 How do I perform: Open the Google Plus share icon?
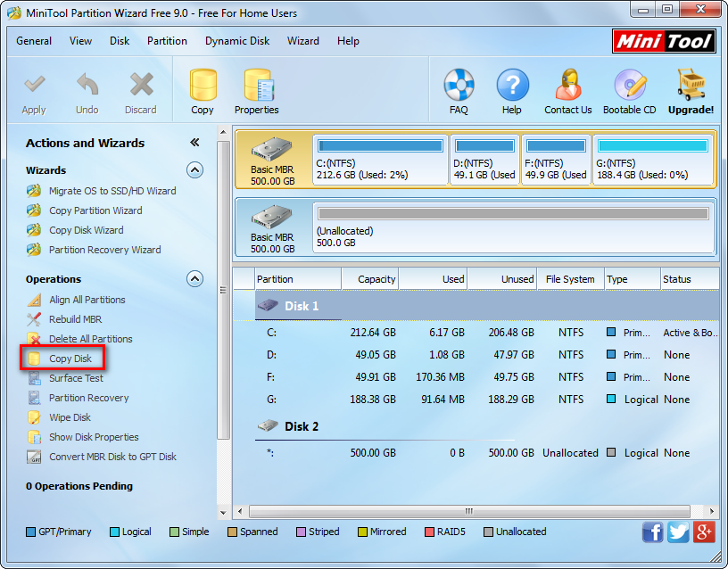pos(704,532)
